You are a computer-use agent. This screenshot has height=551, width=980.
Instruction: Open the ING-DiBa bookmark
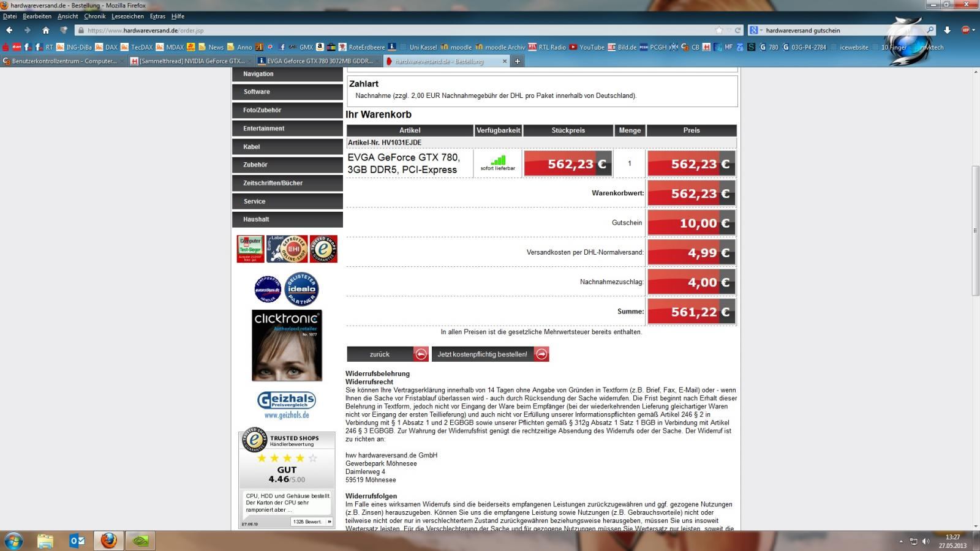pyautogui.click(x=74, y=47)
